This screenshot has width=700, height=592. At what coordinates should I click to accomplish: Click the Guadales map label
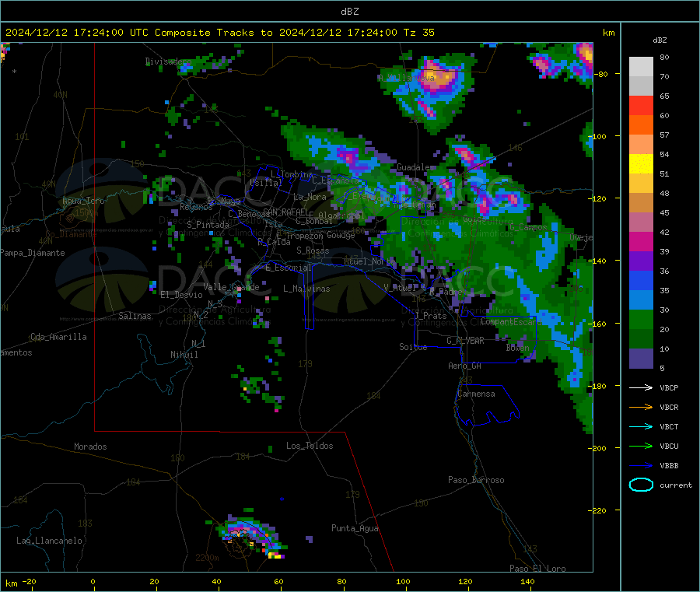coord(415,167)
